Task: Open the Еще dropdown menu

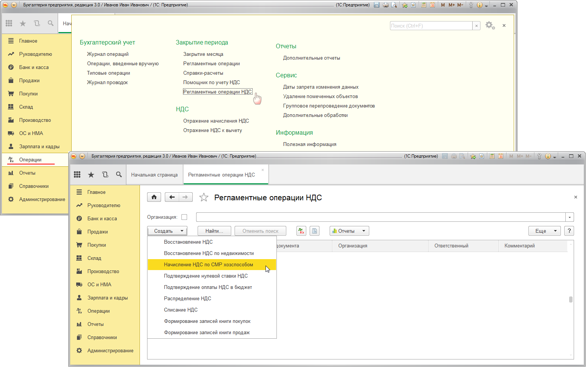Action: (545, 231)
